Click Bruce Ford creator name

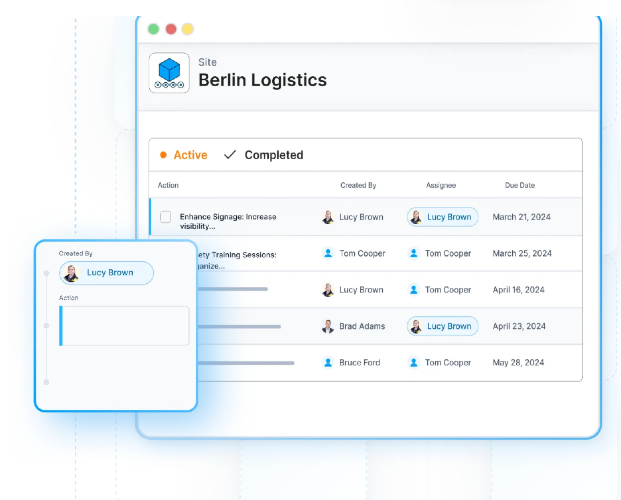(x=360, y=363)
